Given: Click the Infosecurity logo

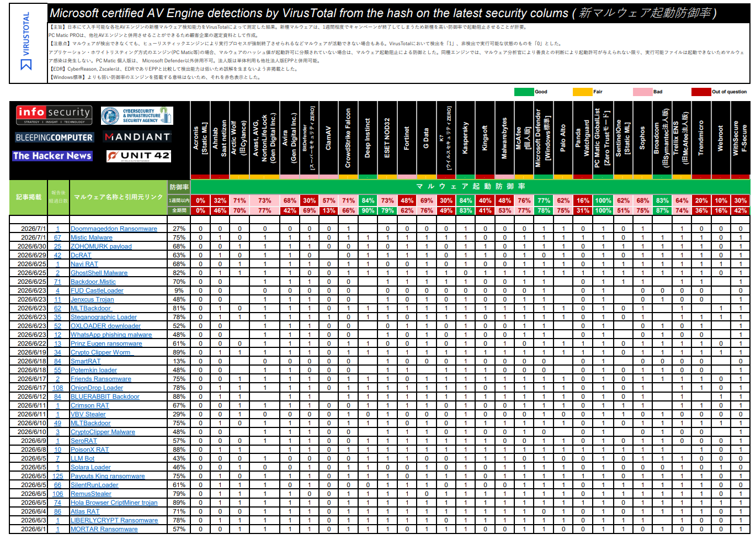Looking at the screenshot, I should point(54,115).
